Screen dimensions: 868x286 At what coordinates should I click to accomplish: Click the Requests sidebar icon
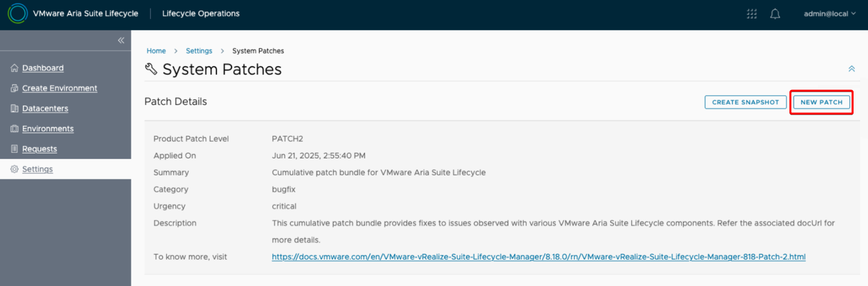point(14,149)
